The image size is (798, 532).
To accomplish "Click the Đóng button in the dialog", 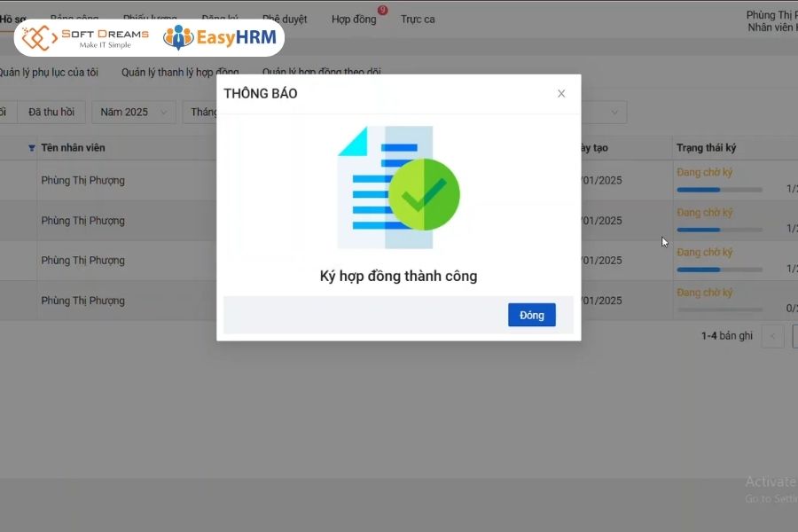I will 530,315.
